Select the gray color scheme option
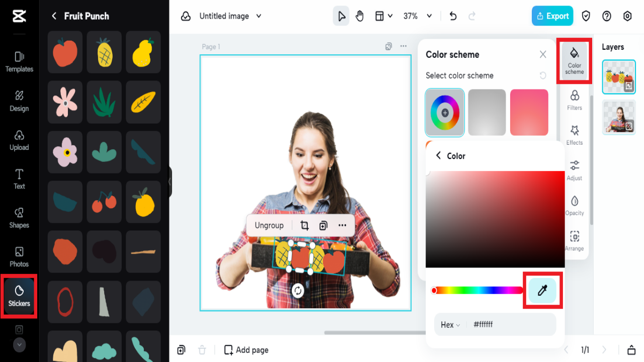Image resolution: width=644 pixels, height=362 pixels. (x=487, y=112)
